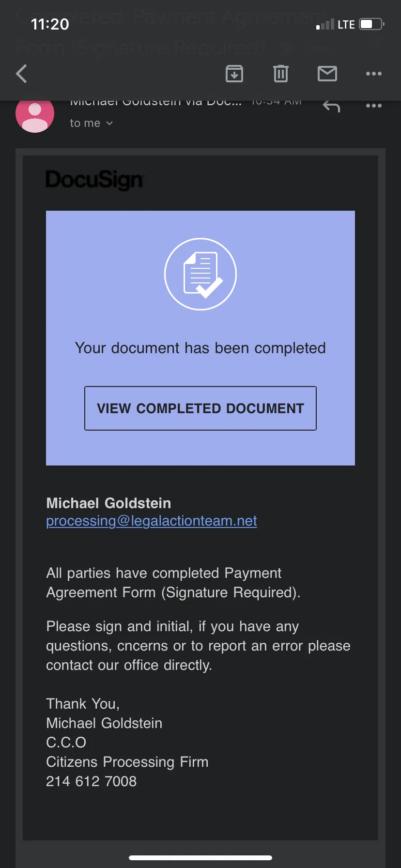Tap the completed document checkmark graphic
The height and width of the screenshot is (868, 401).
coord(200,274)
